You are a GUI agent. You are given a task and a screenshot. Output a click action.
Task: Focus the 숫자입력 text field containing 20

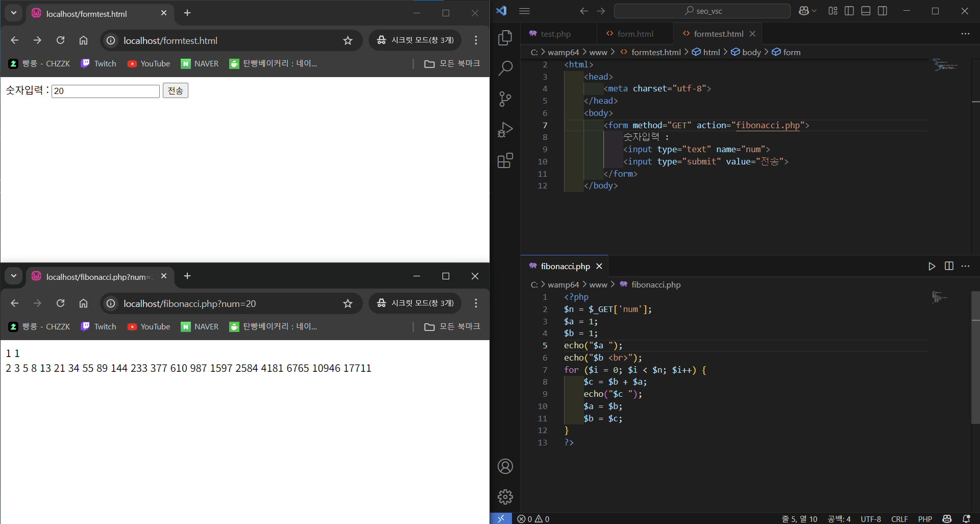click(106, 91)
